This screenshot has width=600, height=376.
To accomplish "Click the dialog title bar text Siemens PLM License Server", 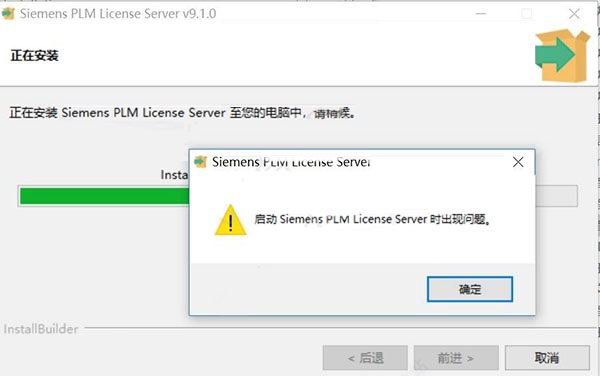I will point(291,162).
